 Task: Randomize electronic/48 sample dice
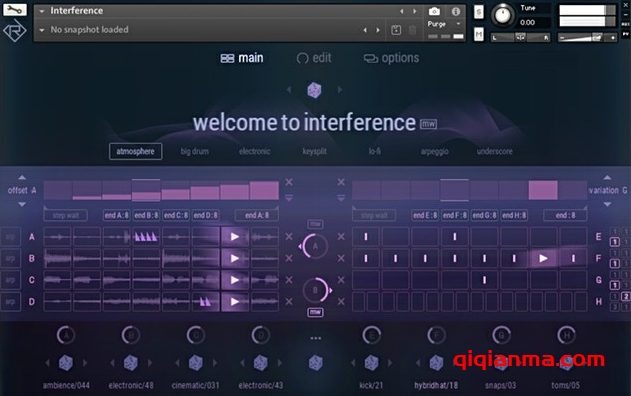click(131, 363)
